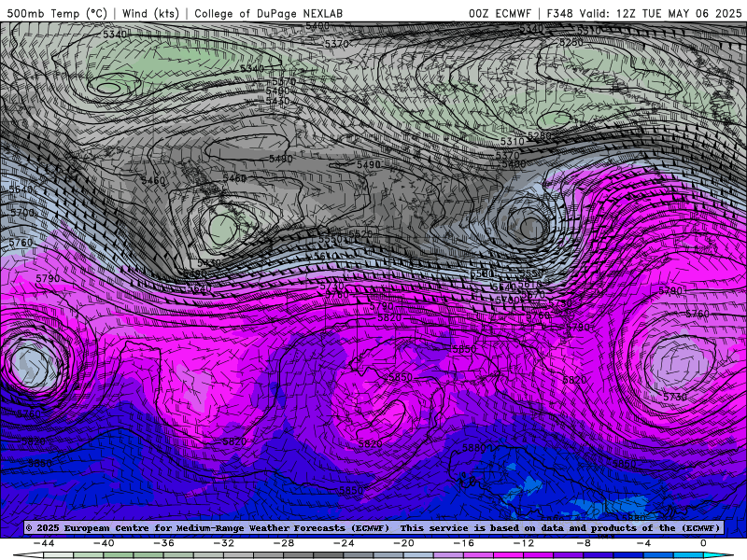This screenshot has width=747, height=560.
Task: Click the "5280" contour label
Action: [540, 135]
